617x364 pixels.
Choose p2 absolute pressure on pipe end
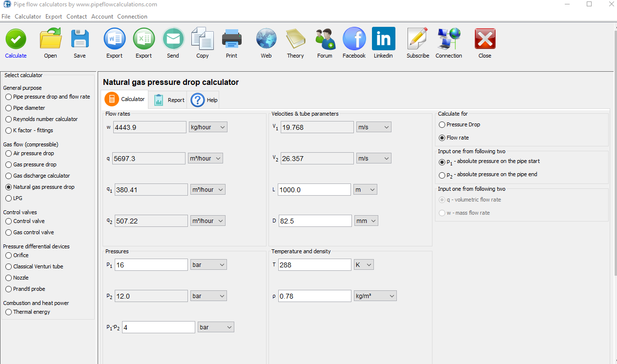pos(442,175)
